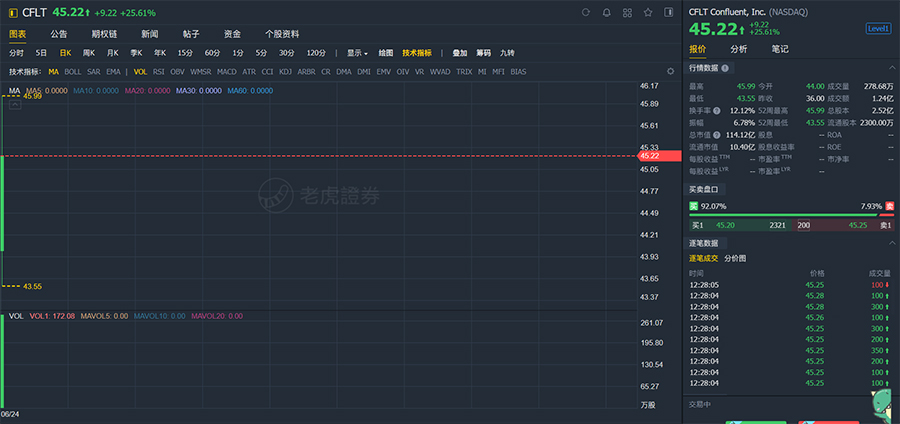
Task: Select the 15分 chart interval
Action: pyautogui.click(x=185, y=53)
